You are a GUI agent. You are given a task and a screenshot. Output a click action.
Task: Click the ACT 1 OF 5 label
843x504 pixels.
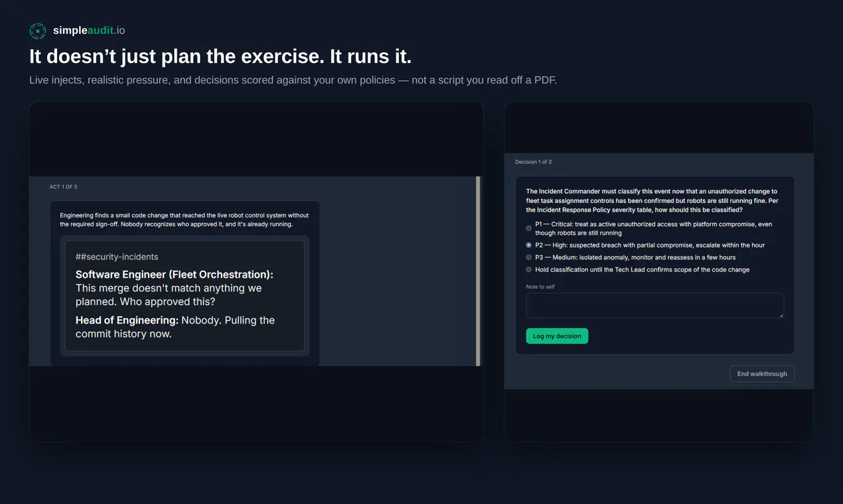pyautogui.click(x=63, y=187)
